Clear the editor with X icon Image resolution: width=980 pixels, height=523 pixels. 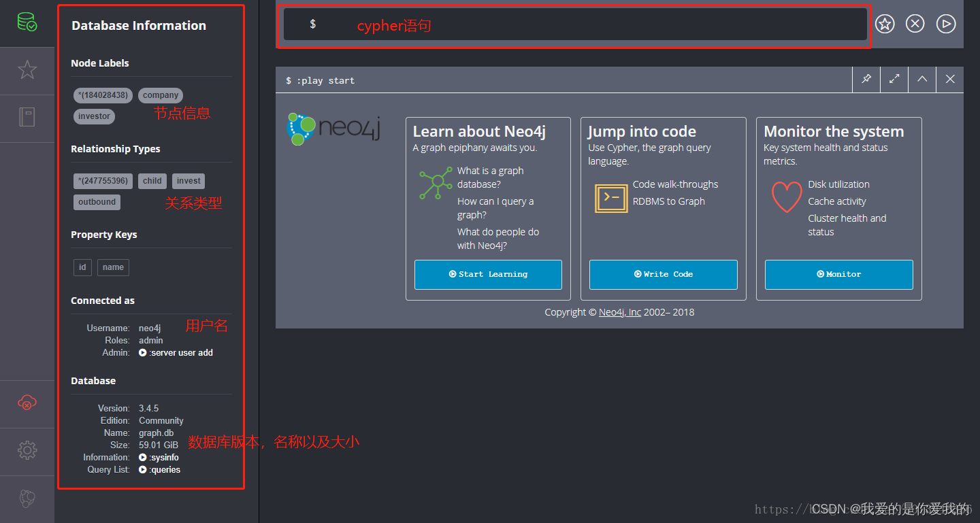coord(915,24)
